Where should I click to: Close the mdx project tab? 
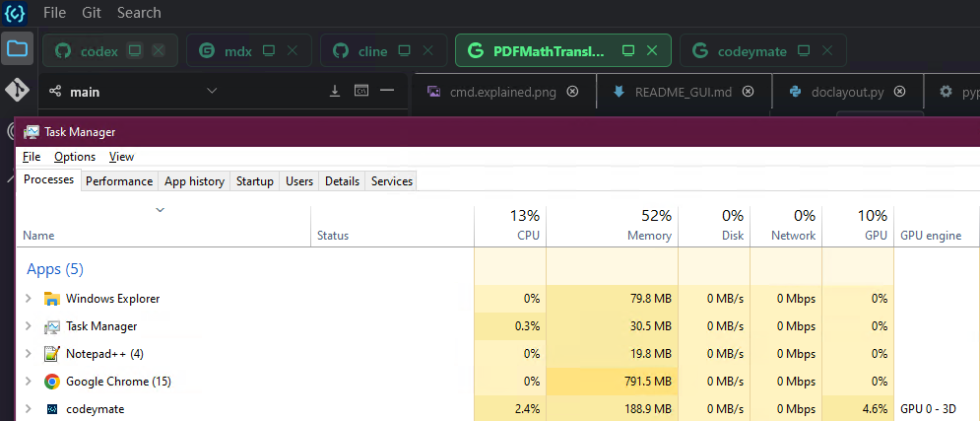click(292, 50)
